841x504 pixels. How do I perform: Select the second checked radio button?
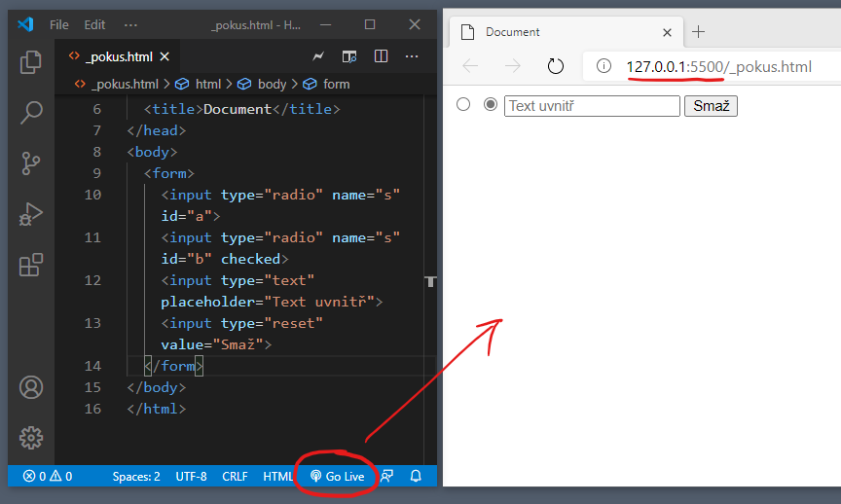491,104
